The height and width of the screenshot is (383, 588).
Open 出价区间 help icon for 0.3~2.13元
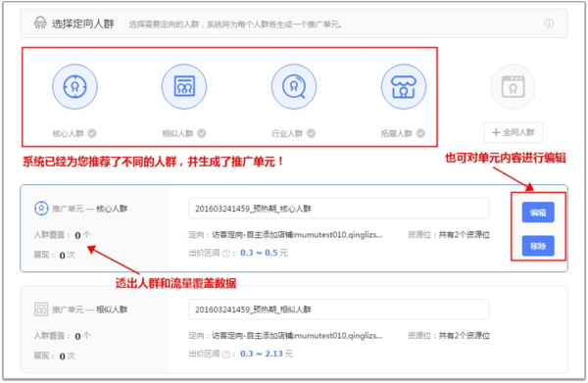225,355
